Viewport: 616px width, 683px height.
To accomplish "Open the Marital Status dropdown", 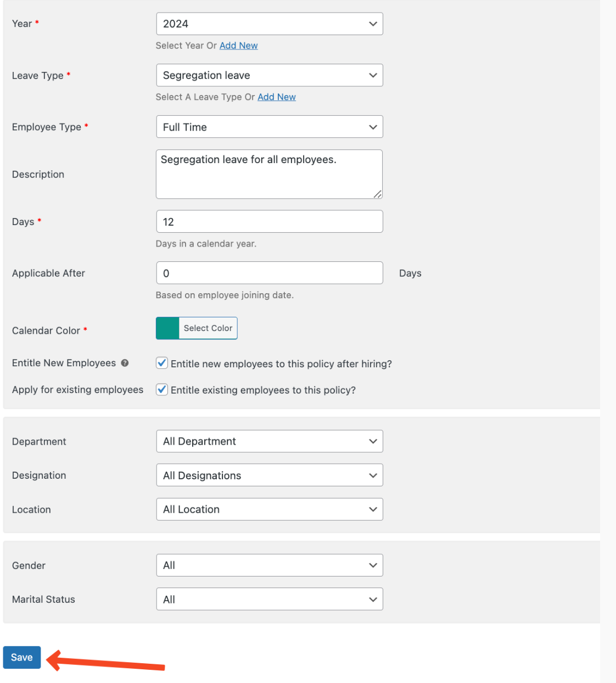I will click(269, 600).
